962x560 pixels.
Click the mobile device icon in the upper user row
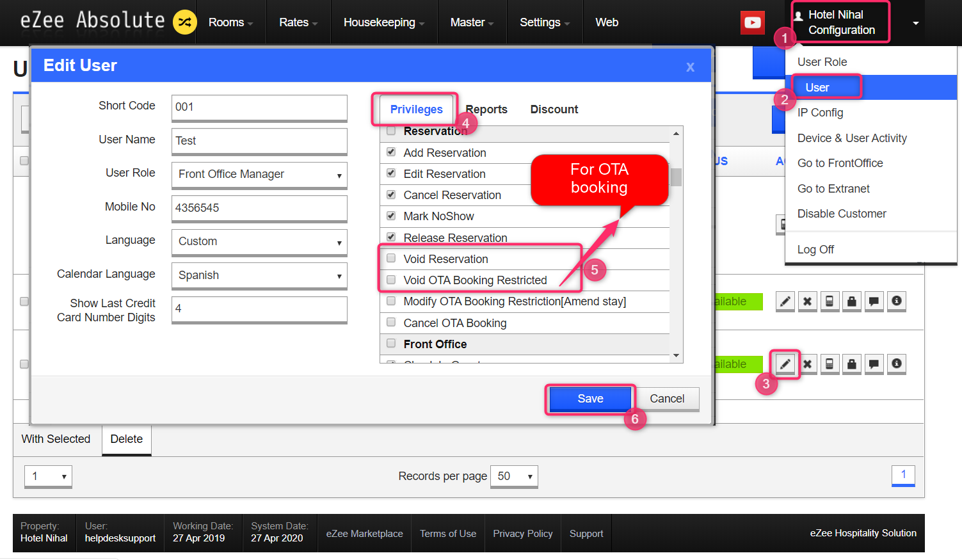click(830, 301)
